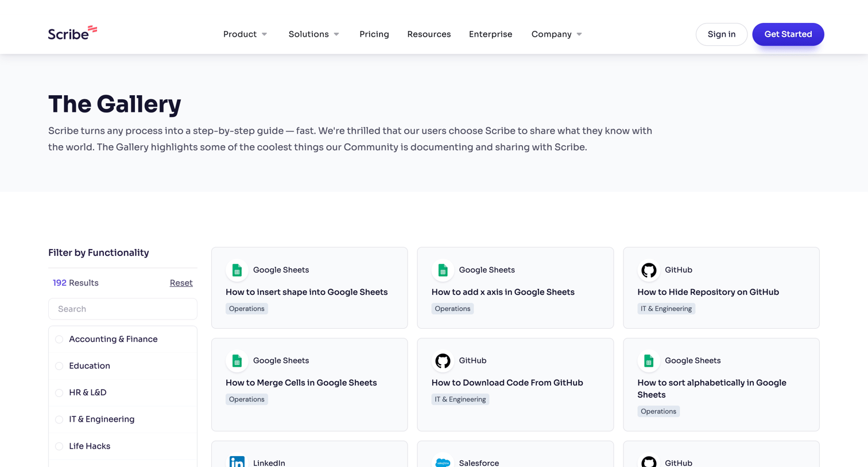Select the Life Hacks filter radio
This screenshot has width=868, height=467.
(x=59, y=446)
